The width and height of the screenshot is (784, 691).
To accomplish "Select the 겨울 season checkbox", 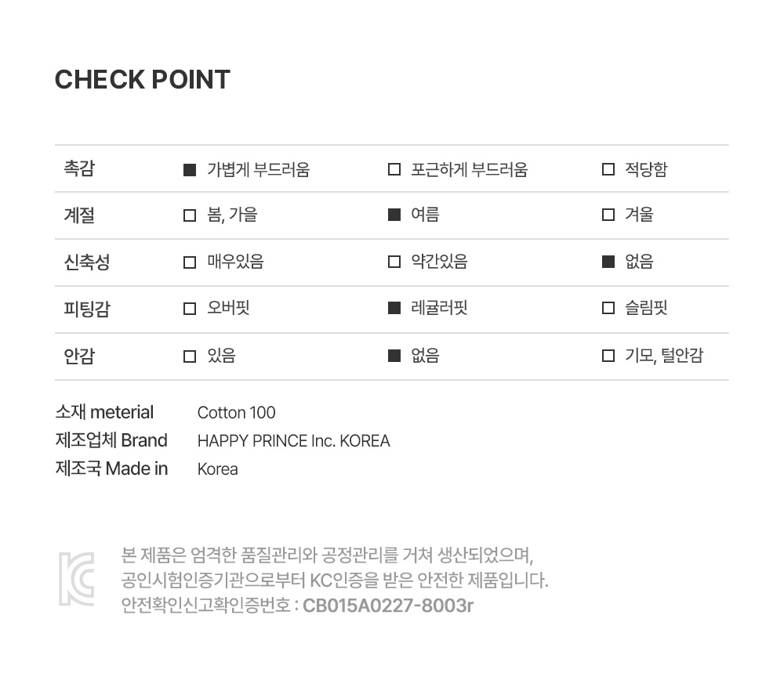I will (608, 215).
